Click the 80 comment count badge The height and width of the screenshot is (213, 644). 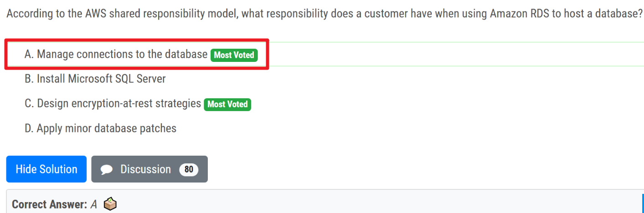click(x=189, y=170)
